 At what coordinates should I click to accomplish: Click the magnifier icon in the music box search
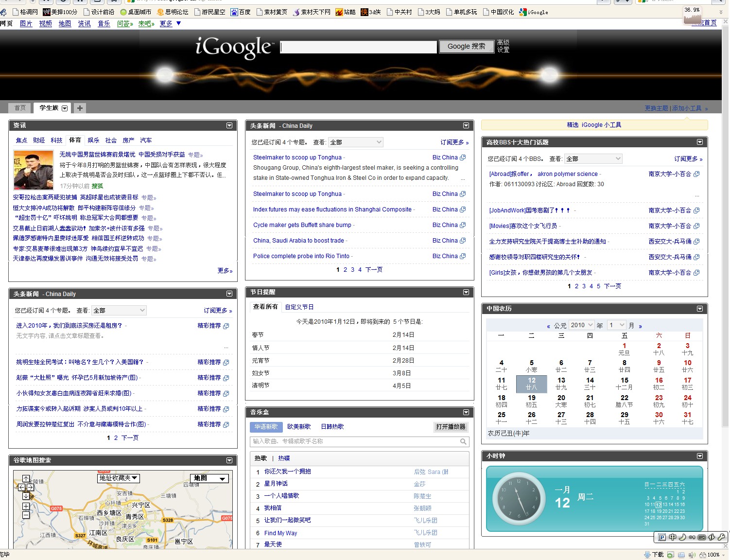464,441
